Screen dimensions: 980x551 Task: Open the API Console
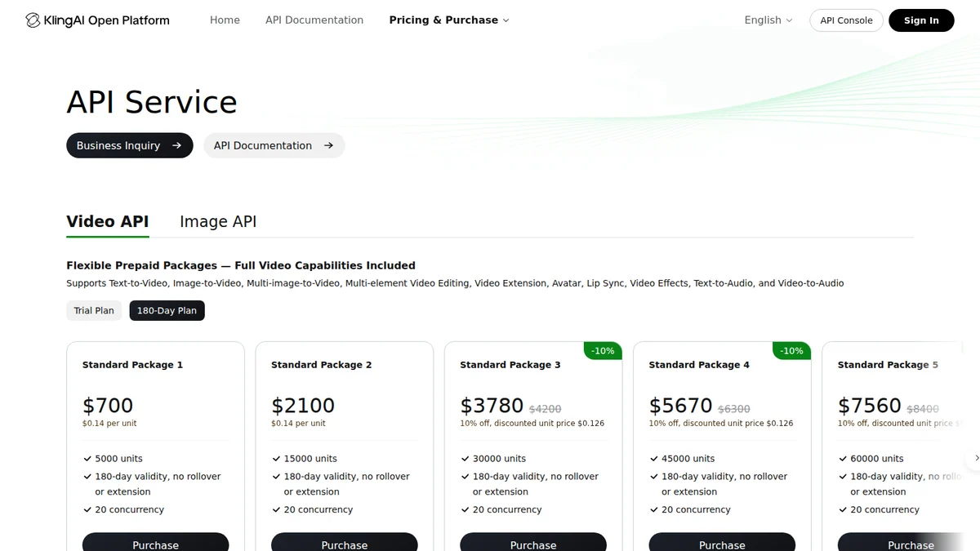coord(846,20)
